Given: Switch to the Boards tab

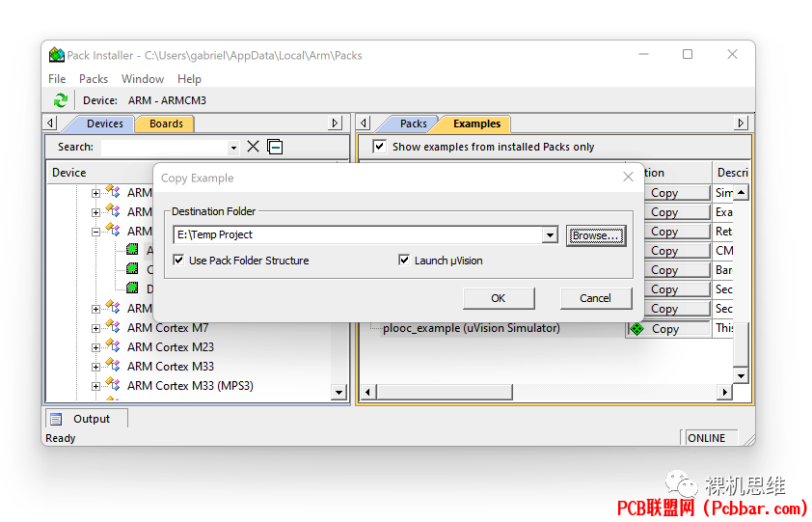Looking at the screenshot, I should click(166, 124).
